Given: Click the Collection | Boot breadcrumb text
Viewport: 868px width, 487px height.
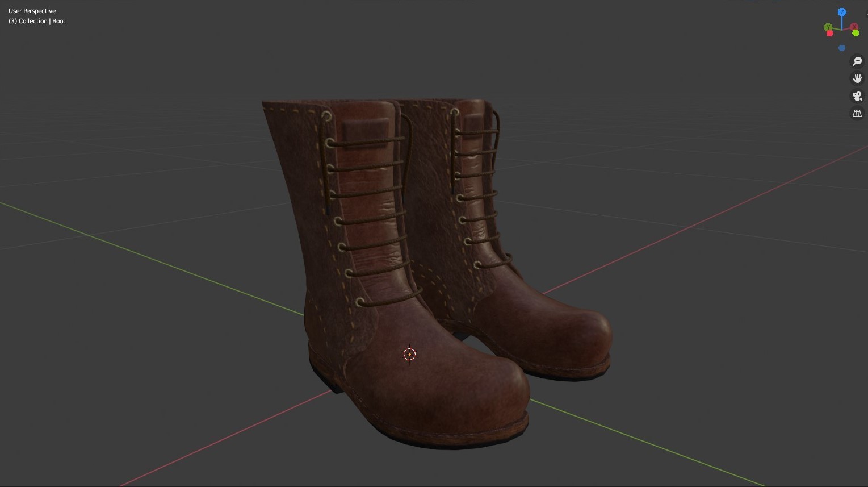Looking at the screenshot, I should (x=36, y=21).
